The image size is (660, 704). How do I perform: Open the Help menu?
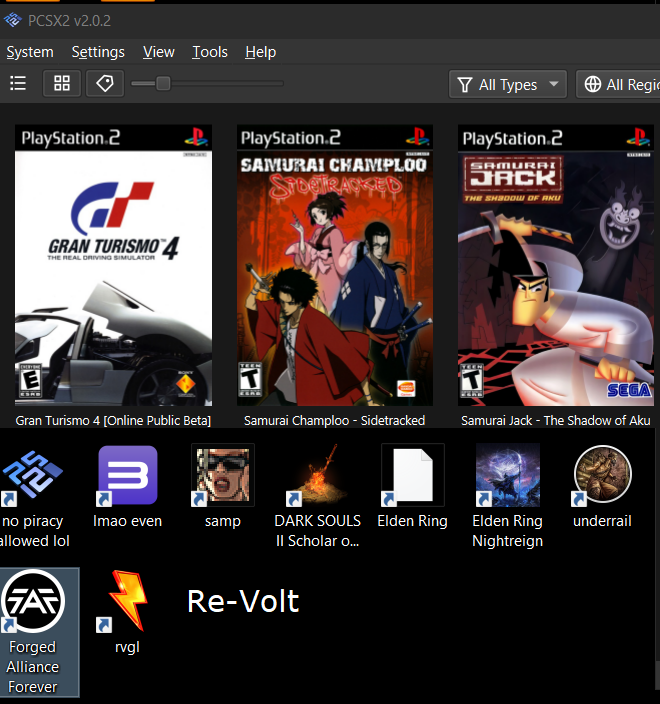pos(260,52)
